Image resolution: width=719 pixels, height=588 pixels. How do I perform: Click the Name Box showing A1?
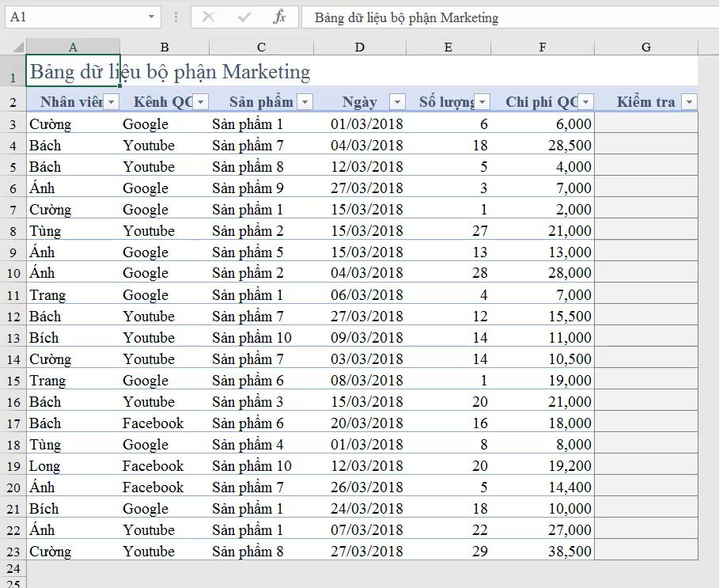coord(71,17)
